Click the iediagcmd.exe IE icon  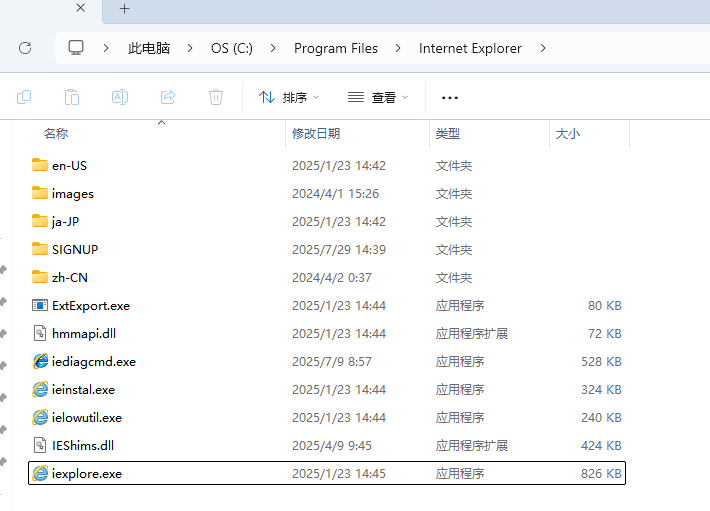[40, 361]
